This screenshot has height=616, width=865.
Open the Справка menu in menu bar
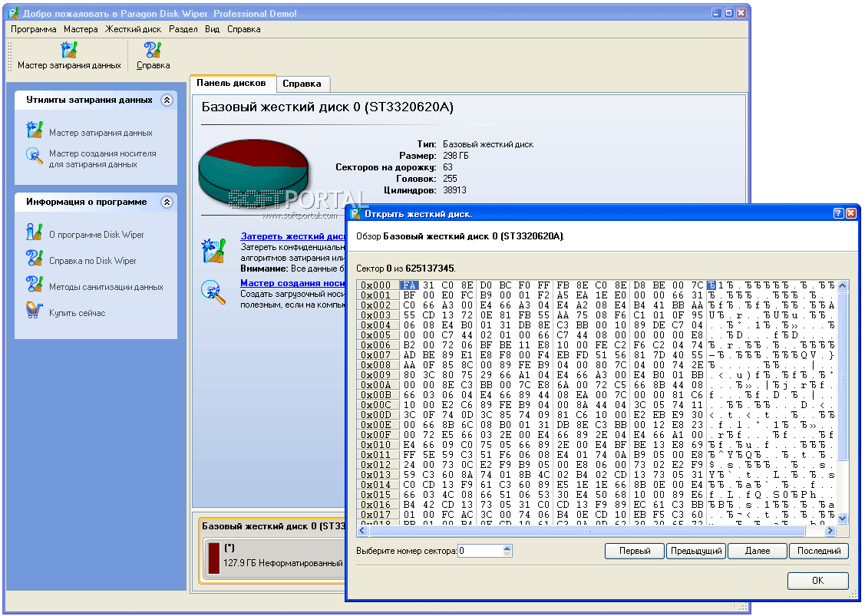(x=243, y=29)
